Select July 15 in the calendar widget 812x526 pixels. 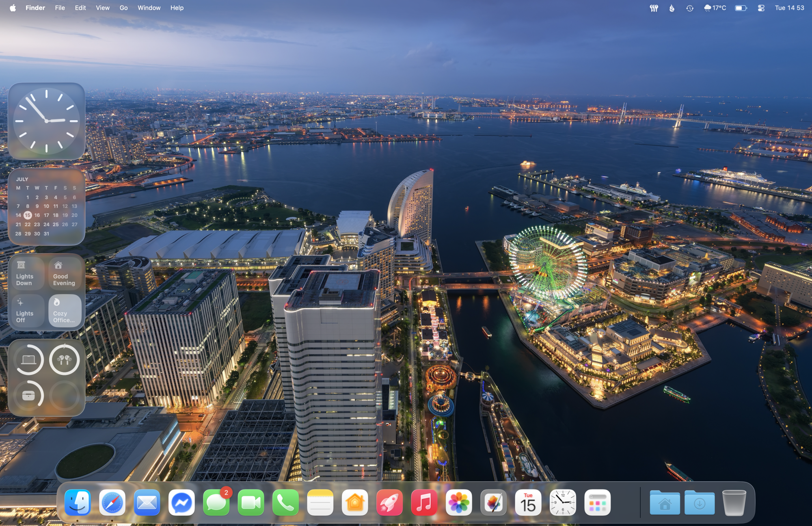coord(28,215)
